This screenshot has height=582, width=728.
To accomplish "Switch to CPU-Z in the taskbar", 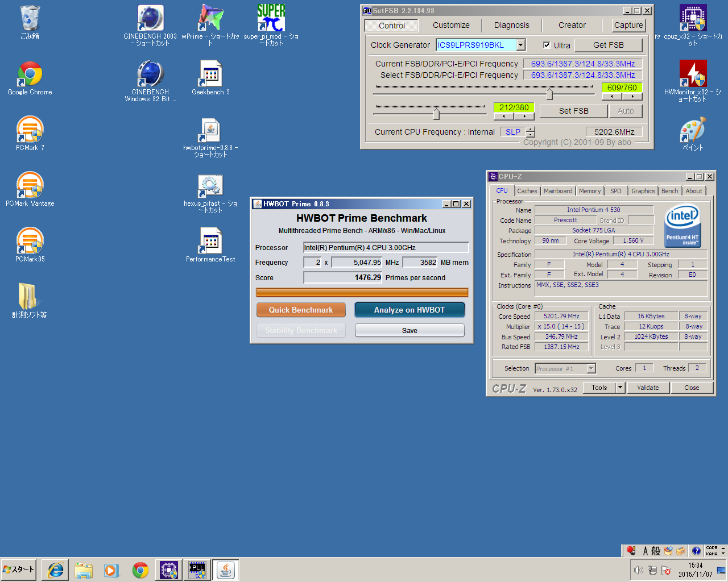I will coord(169,569).
